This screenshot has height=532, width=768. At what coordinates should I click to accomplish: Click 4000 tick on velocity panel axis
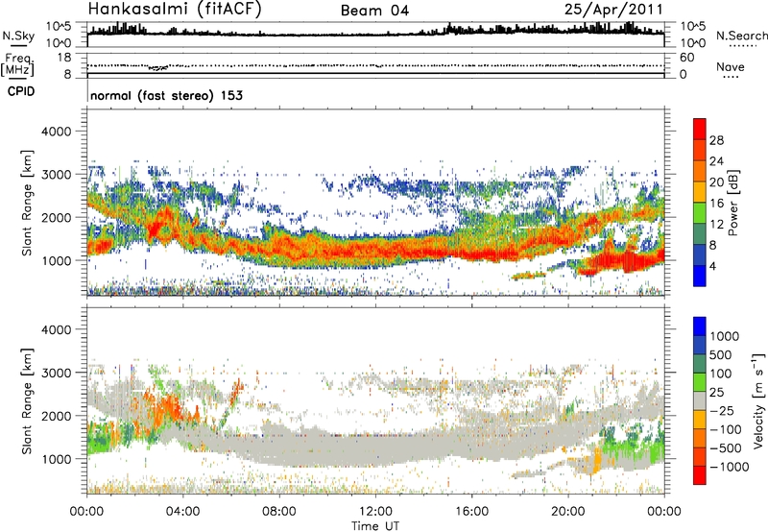coord(56,329)
